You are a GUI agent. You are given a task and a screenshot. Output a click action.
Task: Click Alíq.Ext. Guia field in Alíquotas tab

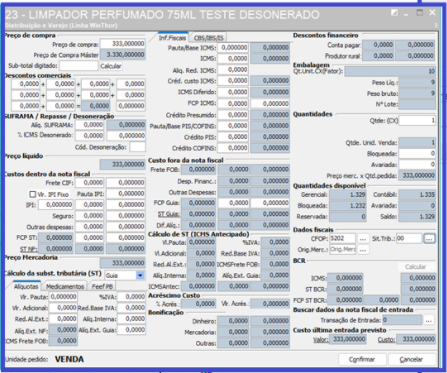coord(131,330)
